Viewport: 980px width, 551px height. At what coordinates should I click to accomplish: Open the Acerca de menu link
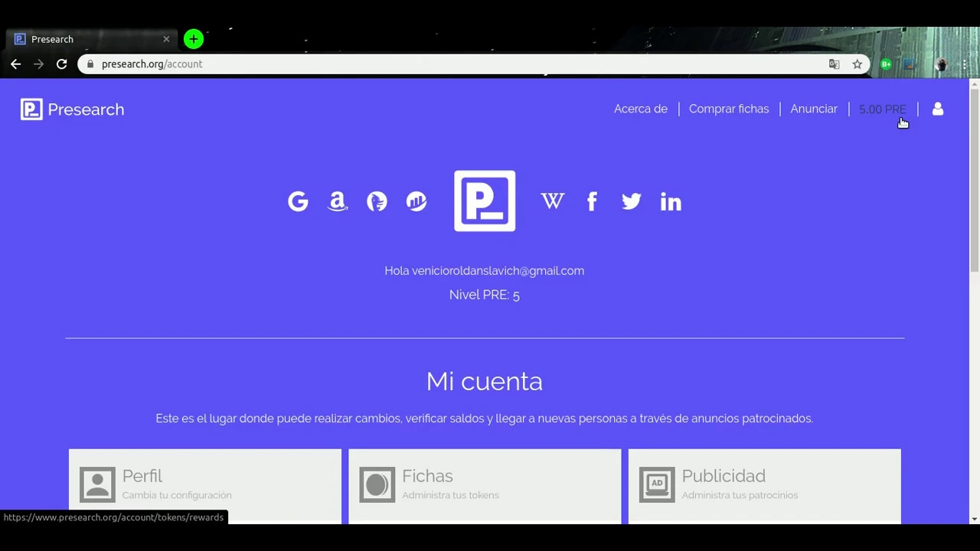pyautogui.click(x=641, y=109)
